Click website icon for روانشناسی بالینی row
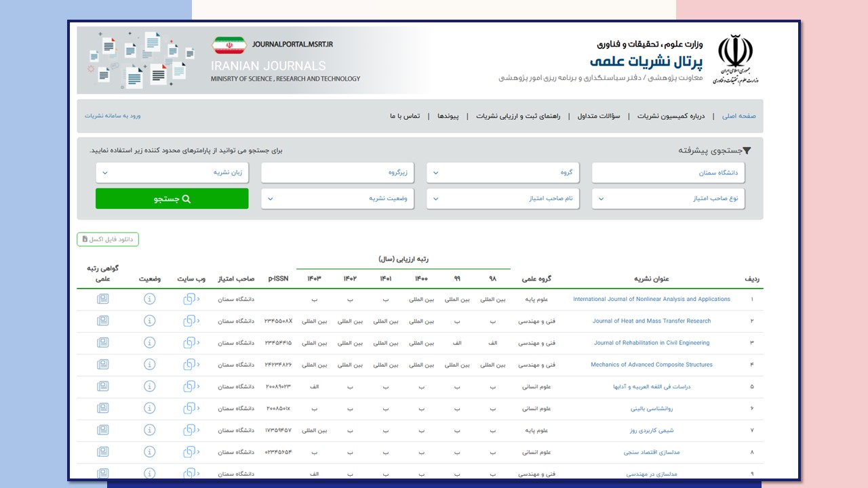Image resolution: width=868 pixels, height=488 pixels. (x=189, y=409)
